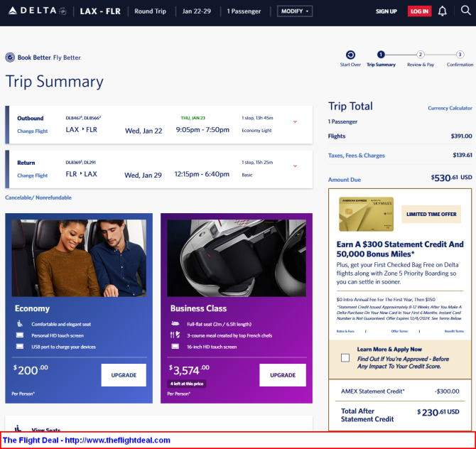Click the Delta logo in header
The width and height of the screenshot is (476, 449).
[x=38, y=11]
